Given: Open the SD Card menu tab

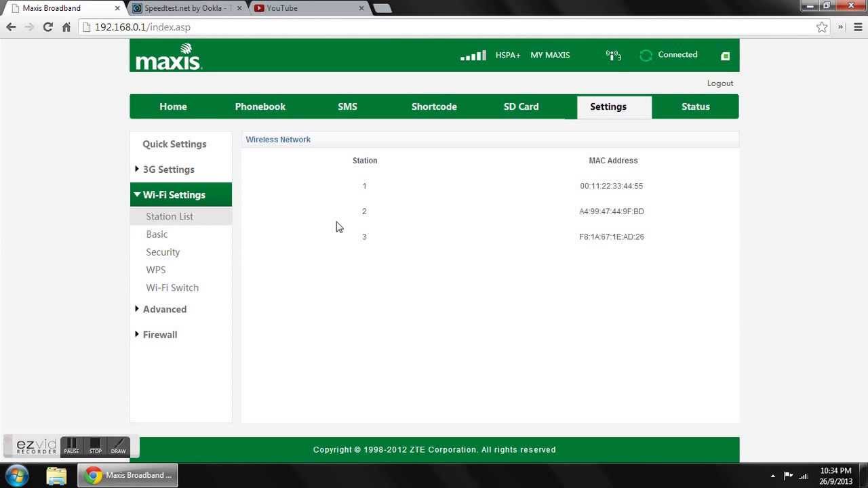Looking at the screenshot, I should tap(521, 106).
